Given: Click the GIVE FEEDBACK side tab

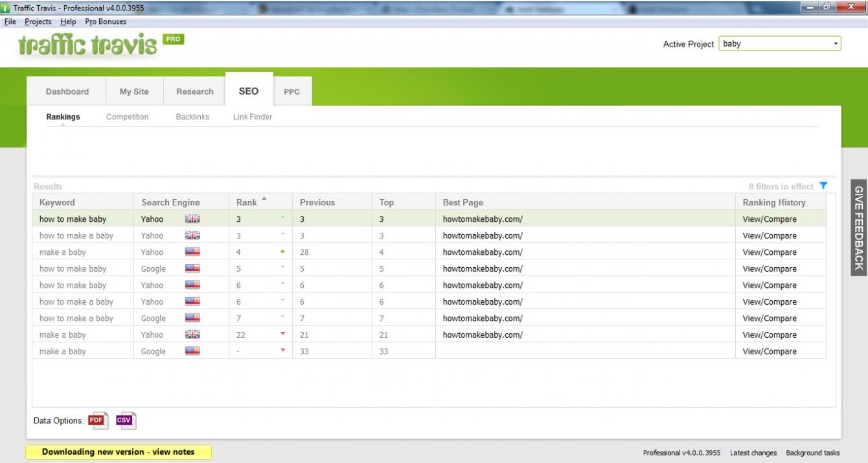Looking at the screenshot, I should pyautogui.click(x=859, y=228).
